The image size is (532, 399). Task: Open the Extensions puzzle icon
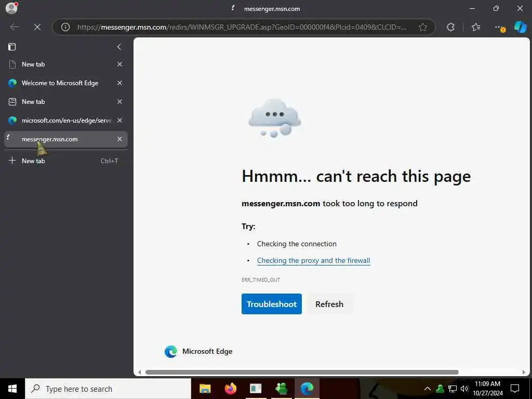(450, 27)
